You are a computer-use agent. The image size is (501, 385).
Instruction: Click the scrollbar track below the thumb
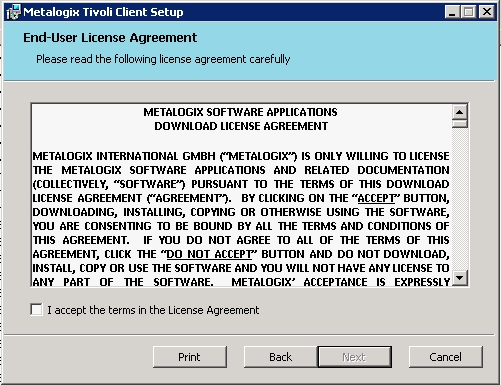coord(460,199)
